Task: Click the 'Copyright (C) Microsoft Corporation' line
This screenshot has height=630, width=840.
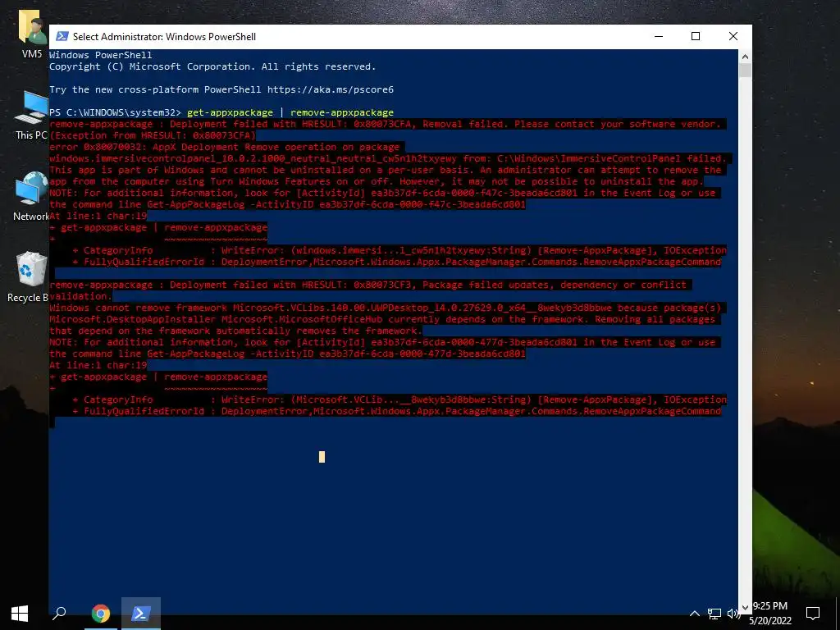Action: [x=212, y=66]
